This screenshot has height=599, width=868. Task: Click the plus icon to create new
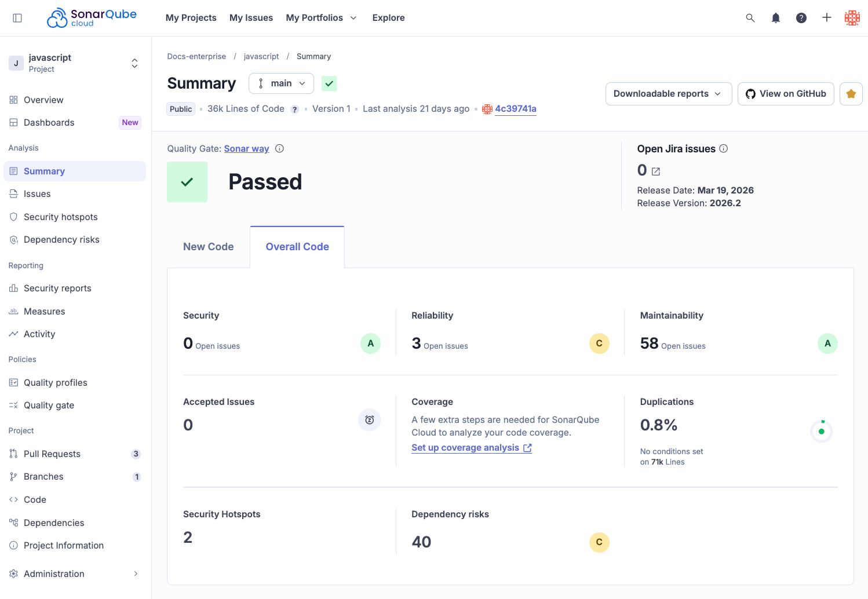[827, 18]
